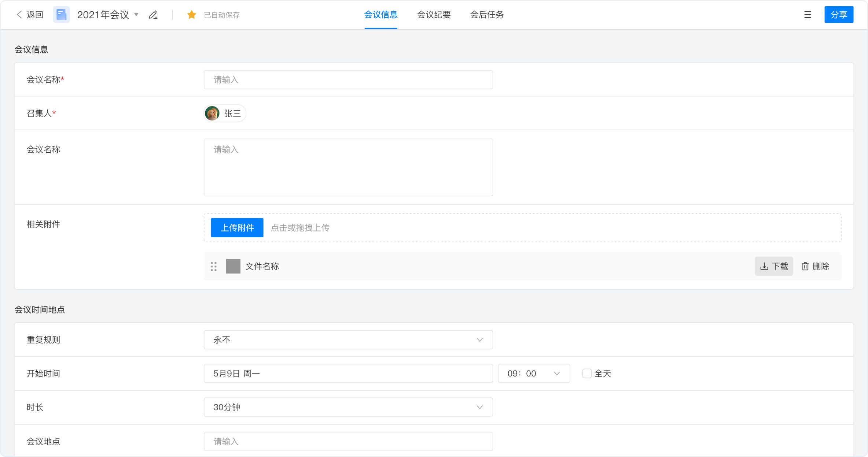Click the 上传附件 button

237,228
